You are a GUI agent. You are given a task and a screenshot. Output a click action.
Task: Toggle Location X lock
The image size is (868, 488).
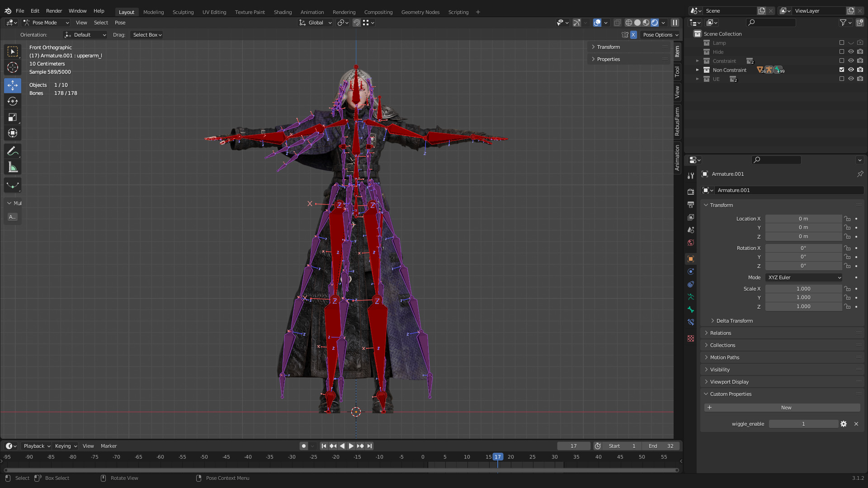coord(847,219)
